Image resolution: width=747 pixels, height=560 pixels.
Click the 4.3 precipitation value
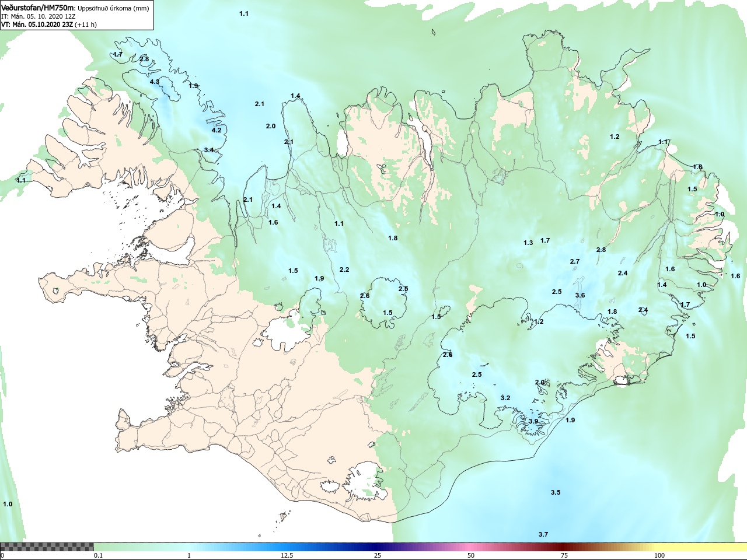click(155, 82)
